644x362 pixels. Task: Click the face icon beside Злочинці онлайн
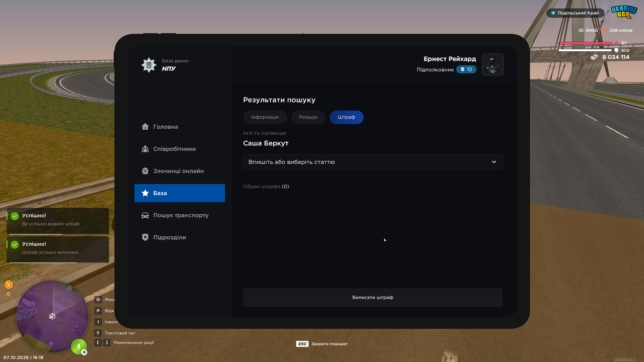coord(145,171)
